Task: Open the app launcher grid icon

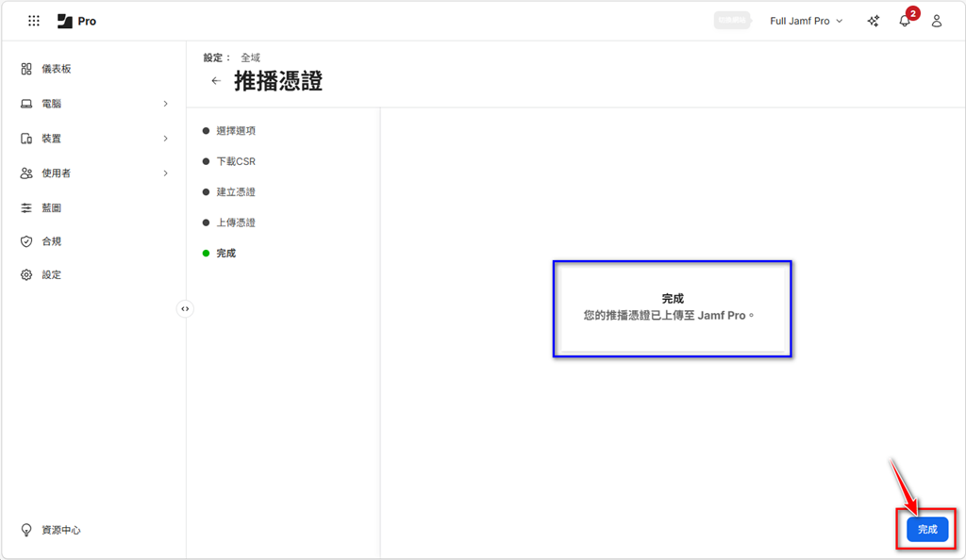Action: 34,21
